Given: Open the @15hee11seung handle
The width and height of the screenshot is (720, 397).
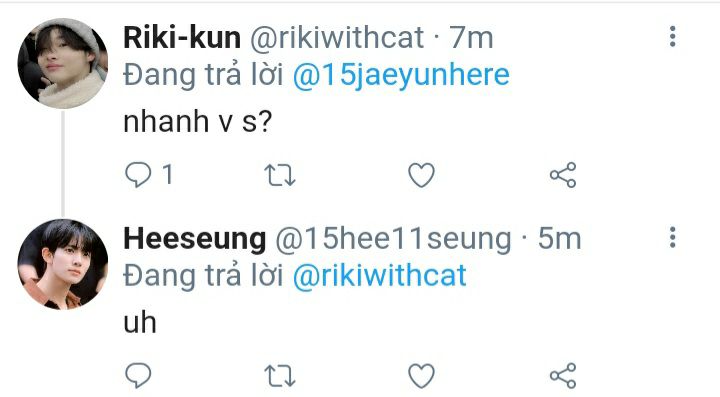Looking at the screenshot, I should point(393,239).
